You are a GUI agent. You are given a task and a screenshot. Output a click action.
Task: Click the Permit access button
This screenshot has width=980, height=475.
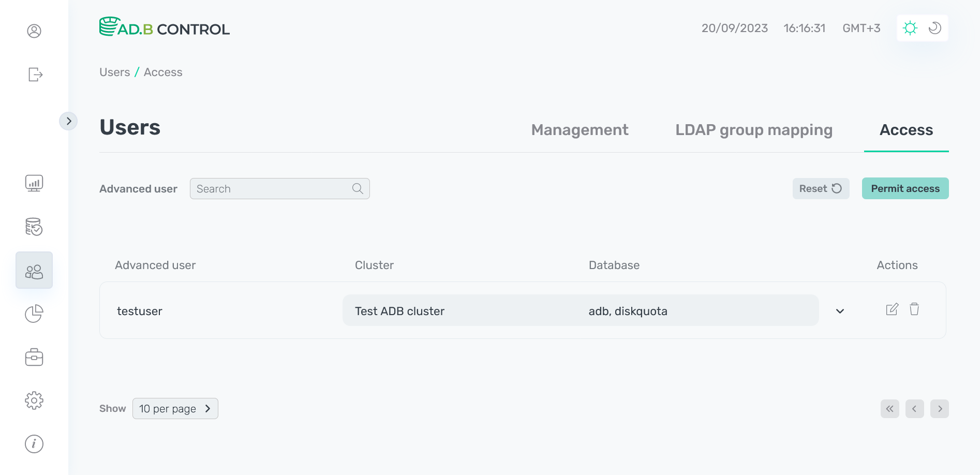(905, 189)
